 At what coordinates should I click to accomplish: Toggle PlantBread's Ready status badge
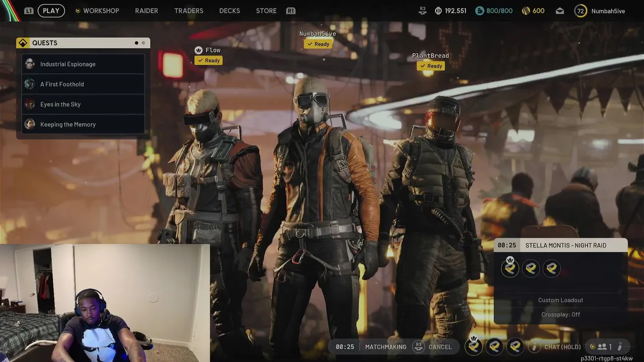point(431,66)
